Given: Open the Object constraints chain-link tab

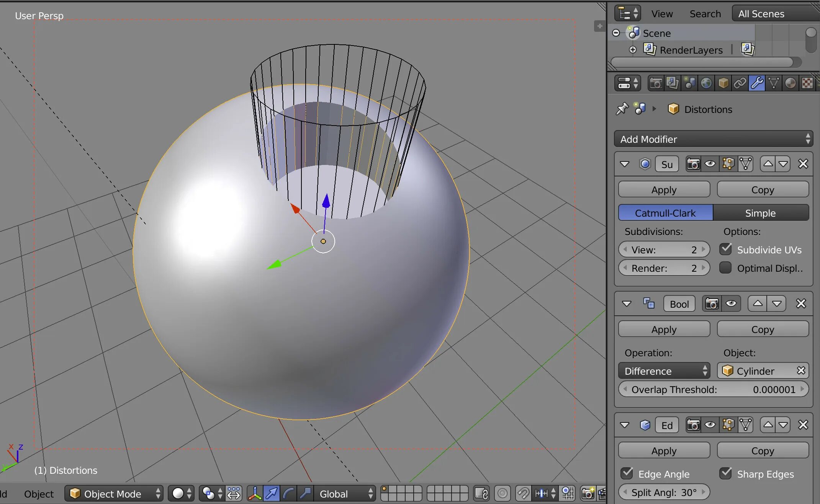Looking at the screenshot, I should [740, 83].
